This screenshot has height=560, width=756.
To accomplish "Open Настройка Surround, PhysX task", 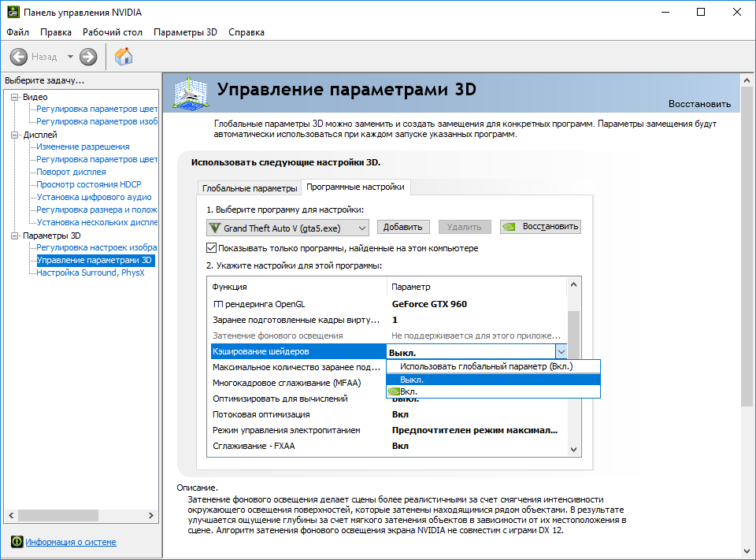I will 91,273.
